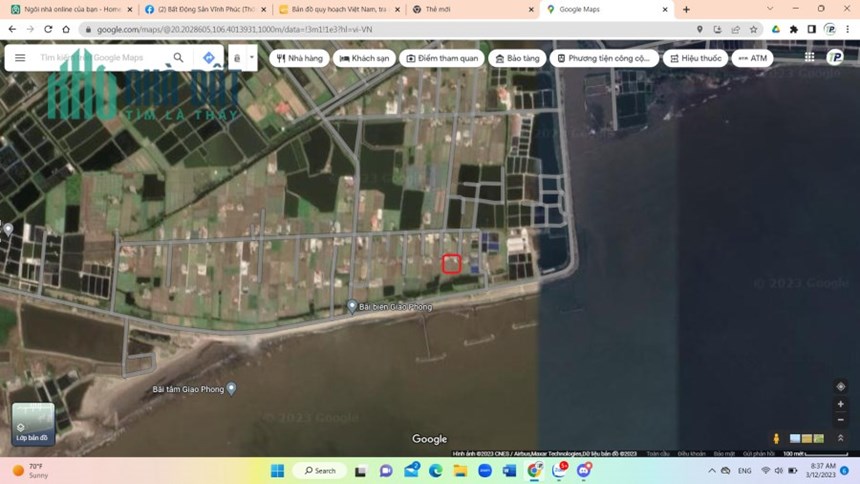The height and width of the screenshot is (484, 860).
Task: Filter map by Khách sạn
Action: pos(364,58)
